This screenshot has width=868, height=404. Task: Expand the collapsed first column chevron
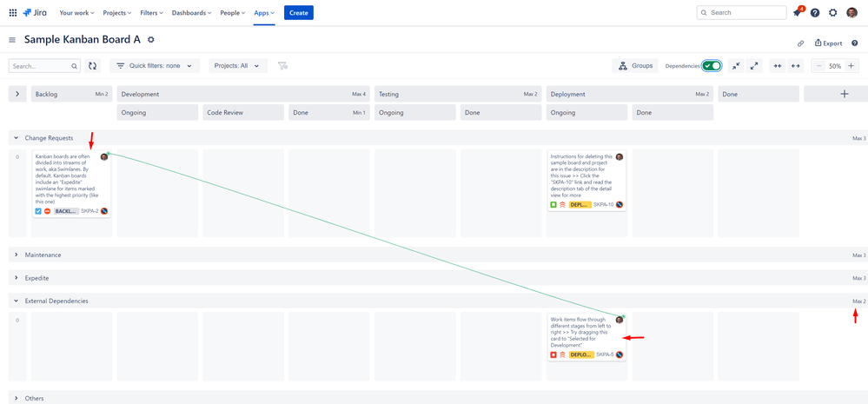(x=17, y=94)
